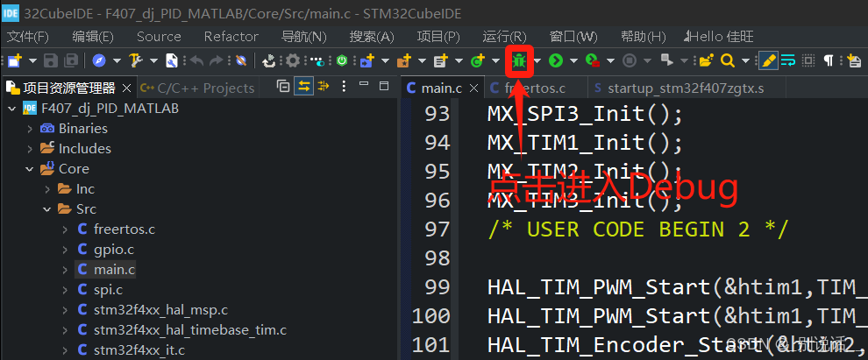Click the gear settings toolbar icon
The height and width of the screenshot is (360, 868).
click(x=292, y=60)
